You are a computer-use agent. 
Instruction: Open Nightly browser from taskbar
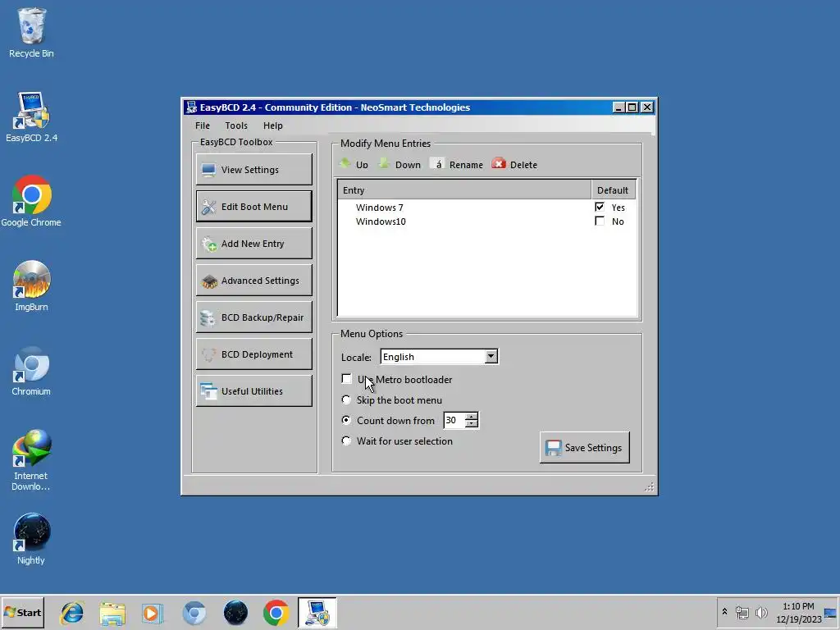pos(235,613)
